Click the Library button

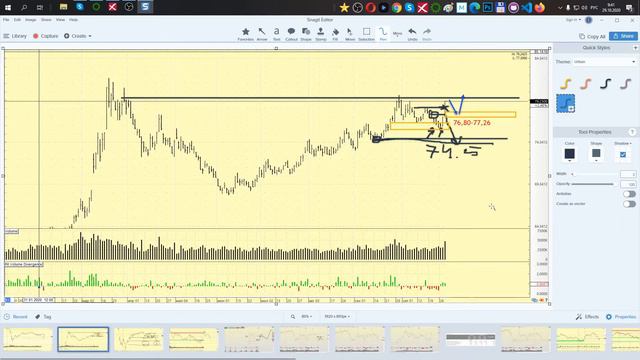15,36
